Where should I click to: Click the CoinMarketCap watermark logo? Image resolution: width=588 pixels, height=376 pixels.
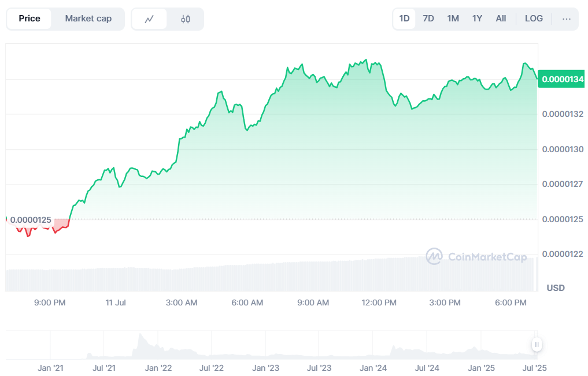click(476, 256)
